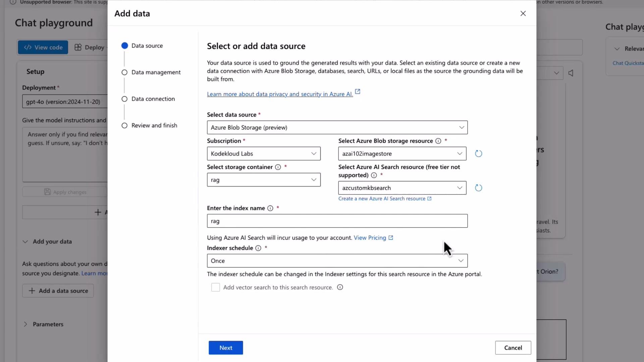Open the Subscription dropdown
The image size is (644, 362).
pos(264,154)
